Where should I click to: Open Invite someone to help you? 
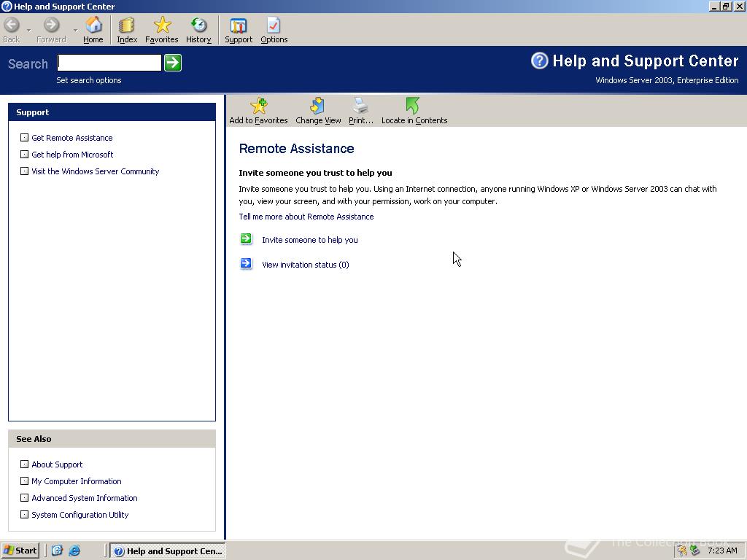tap(309, 240)
